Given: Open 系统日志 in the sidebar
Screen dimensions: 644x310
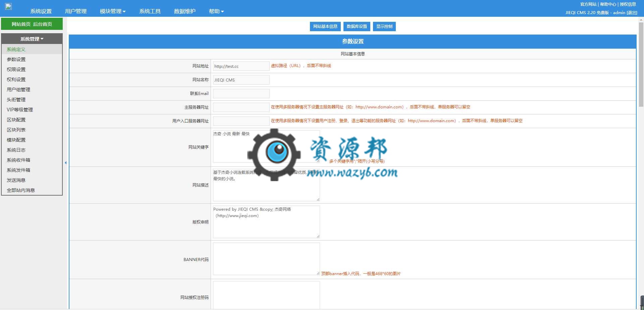Looking at the screenshot, I should tap(16, 150).
